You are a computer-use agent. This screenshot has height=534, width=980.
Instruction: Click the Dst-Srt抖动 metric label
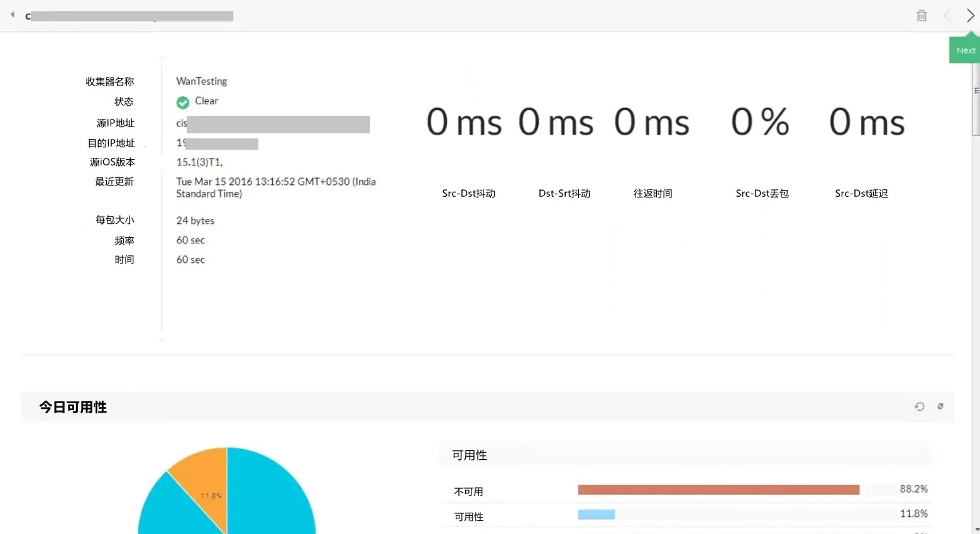point(564,194)
